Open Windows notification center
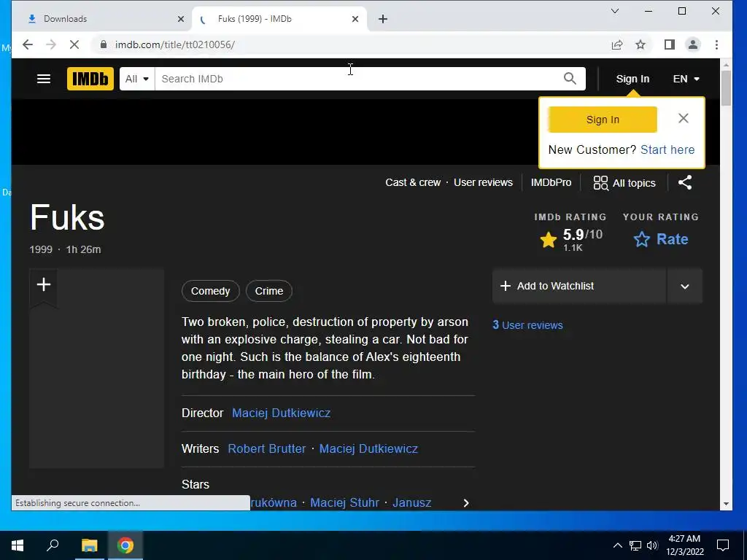Image resolution: width=747 pixels, height=560 pixels. click(723, 545)
